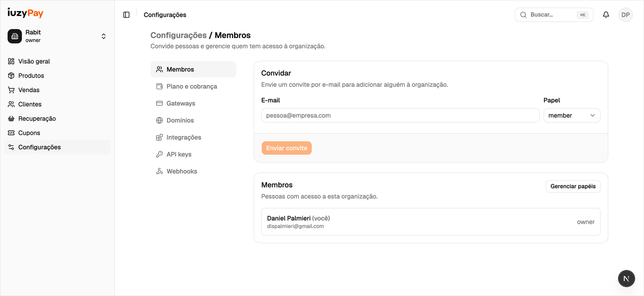
Task: Click the Enviar convite button
Action: (x=287, y=148)
